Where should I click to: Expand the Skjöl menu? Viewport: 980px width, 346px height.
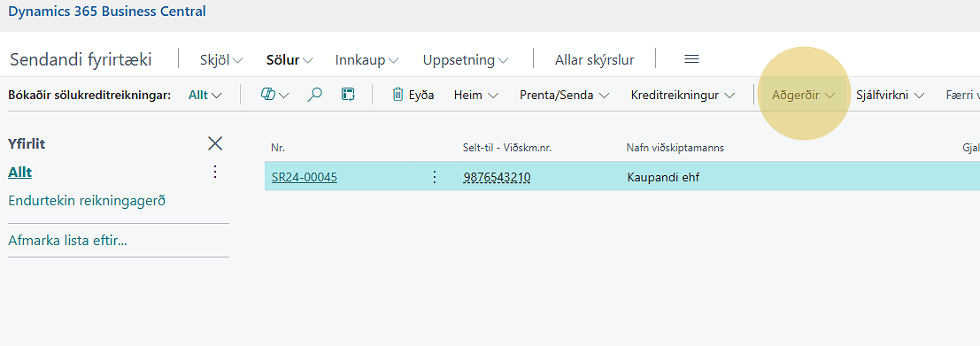pyautogui.click(x=221, y=60)
